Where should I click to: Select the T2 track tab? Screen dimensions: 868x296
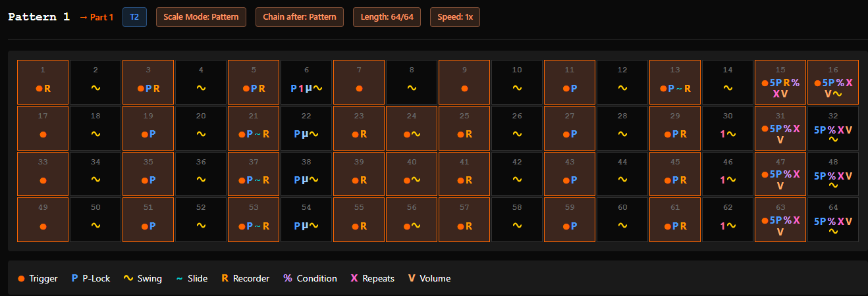pyautogui.click(x=134, y=17)
